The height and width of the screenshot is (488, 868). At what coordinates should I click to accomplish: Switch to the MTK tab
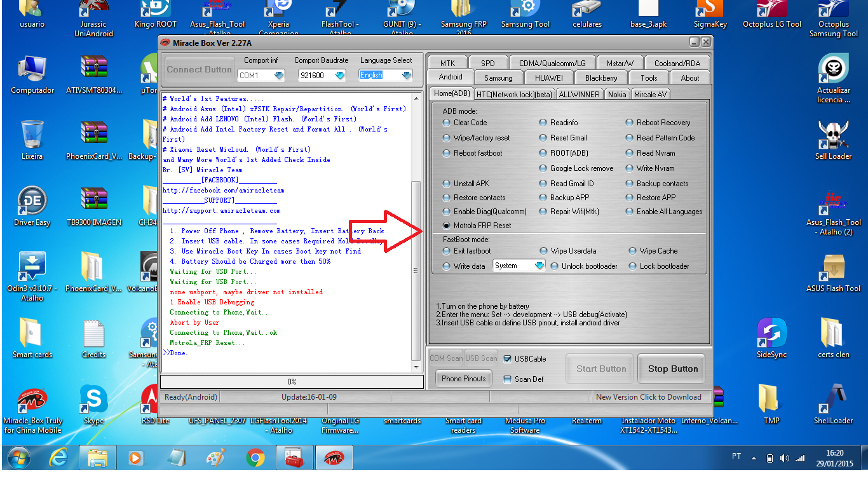pyautogui.click(x=447, y=63)
